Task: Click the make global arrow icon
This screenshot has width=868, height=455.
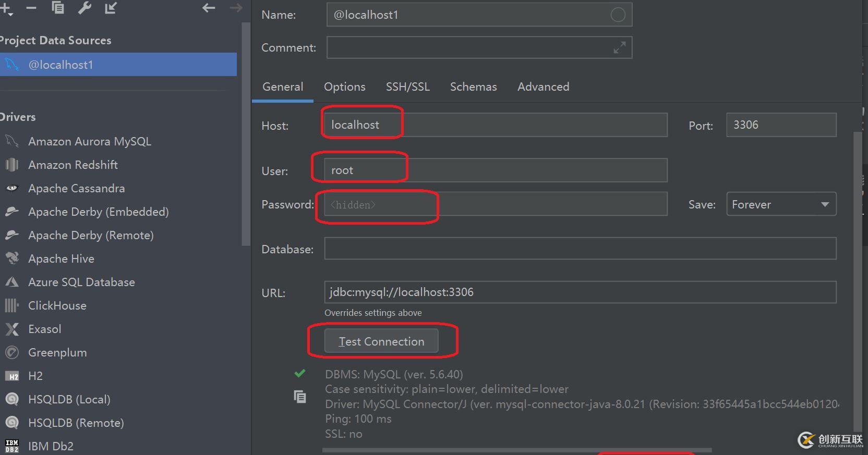Action: 111,8
